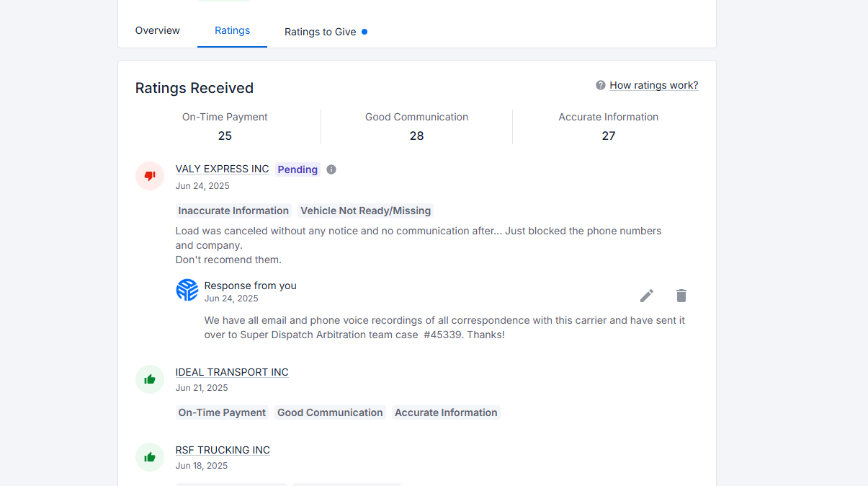Select the Inaccurate Information tag
Screen dimensions: 868x486
tap(233, 210)
